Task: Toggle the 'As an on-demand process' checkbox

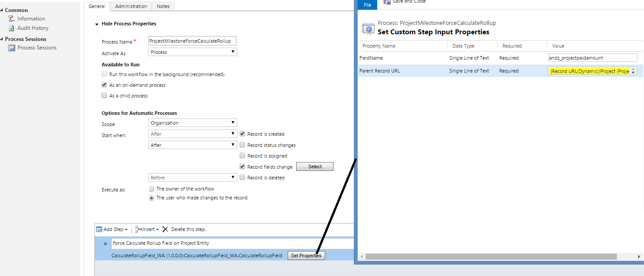Action: (x=104, y=85)
